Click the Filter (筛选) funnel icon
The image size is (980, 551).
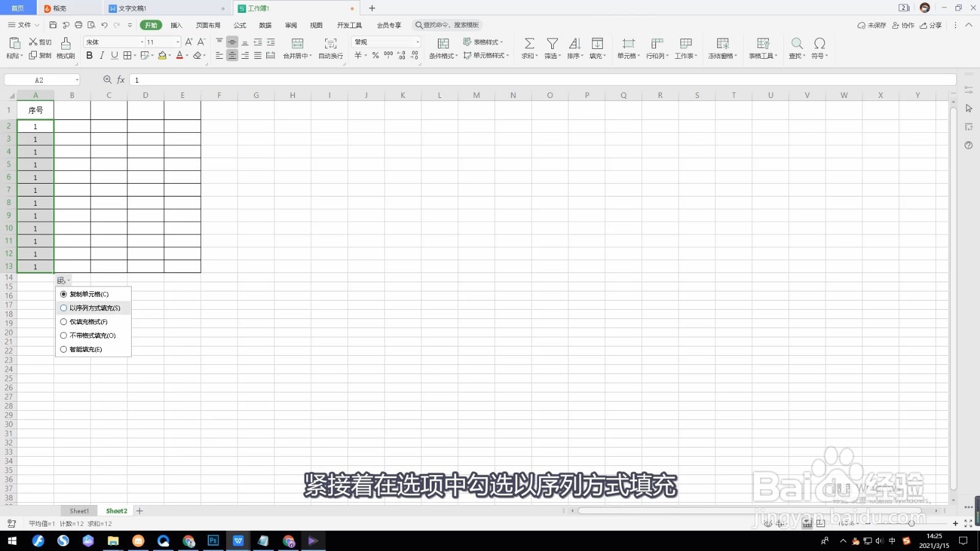click(552, 43)
